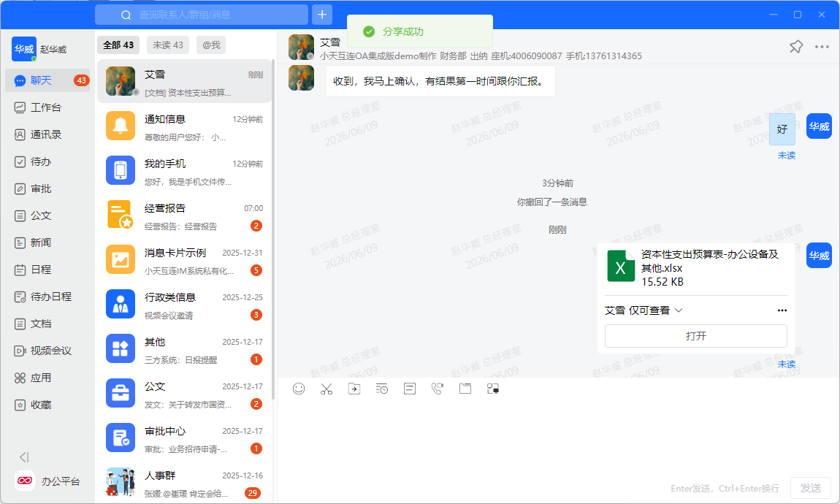Collapse the left sidebar navigation

pos(23,457)
